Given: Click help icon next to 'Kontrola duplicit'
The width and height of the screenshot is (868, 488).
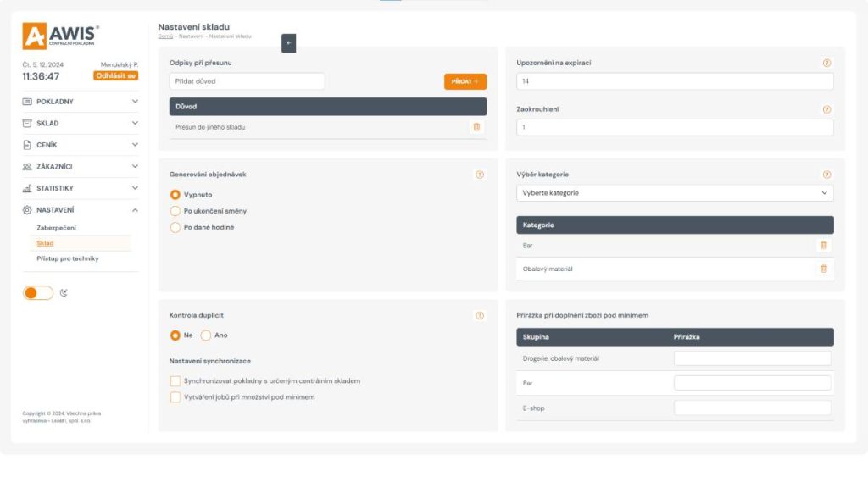Looking at the screenshot, I should 480,316.
